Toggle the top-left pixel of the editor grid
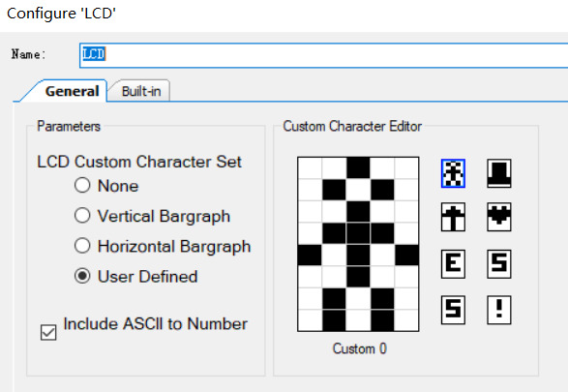This screenshot has width=568, height=392. pos(310,167)
